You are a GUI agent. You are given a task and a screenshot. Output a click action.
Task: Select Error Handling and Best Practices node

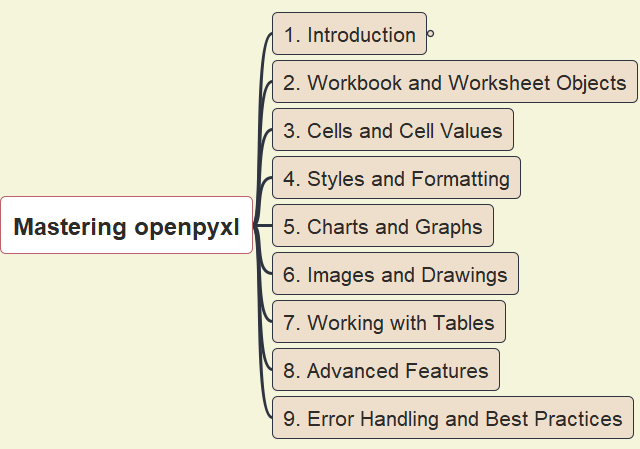[453, 418]
